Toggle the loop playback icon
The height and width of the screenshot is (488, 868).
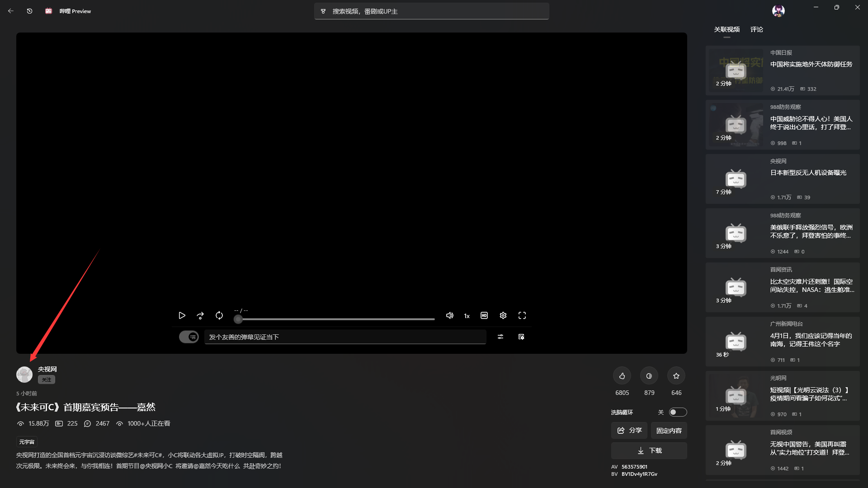[x=219, y=315]
